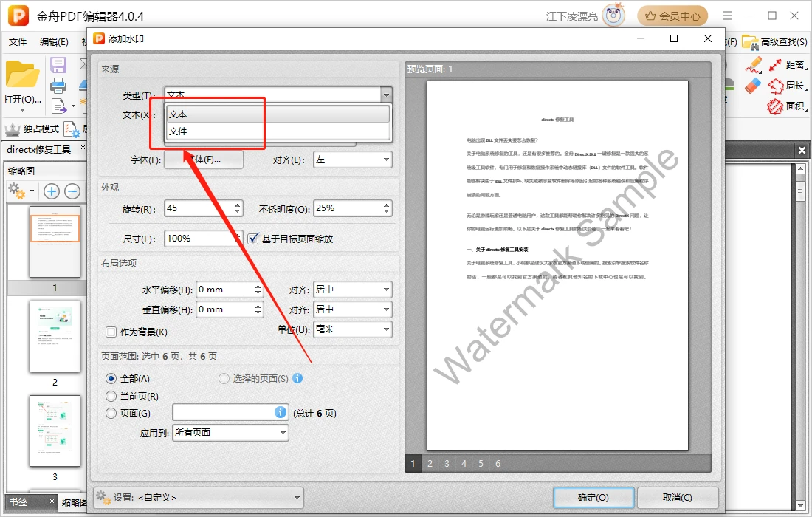This screenshot has width=812, height=517.
Task: Untick 基于目标页面缩放 checkbox
Action: coord(253,239)
